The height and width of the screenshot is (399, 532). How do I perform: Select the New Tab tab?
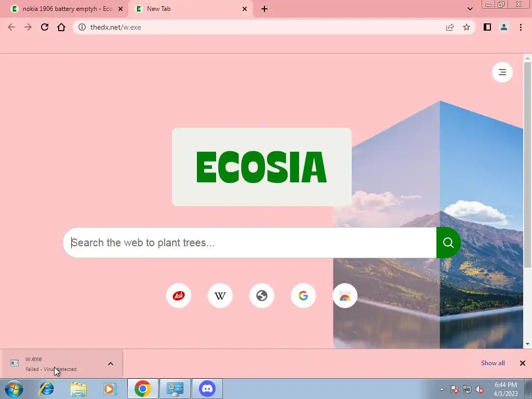pos(191,9)
